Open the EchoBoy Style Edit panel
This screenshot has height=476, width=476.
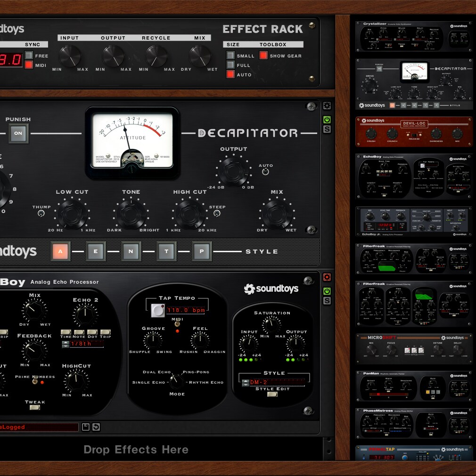click(x=272, y=394)
